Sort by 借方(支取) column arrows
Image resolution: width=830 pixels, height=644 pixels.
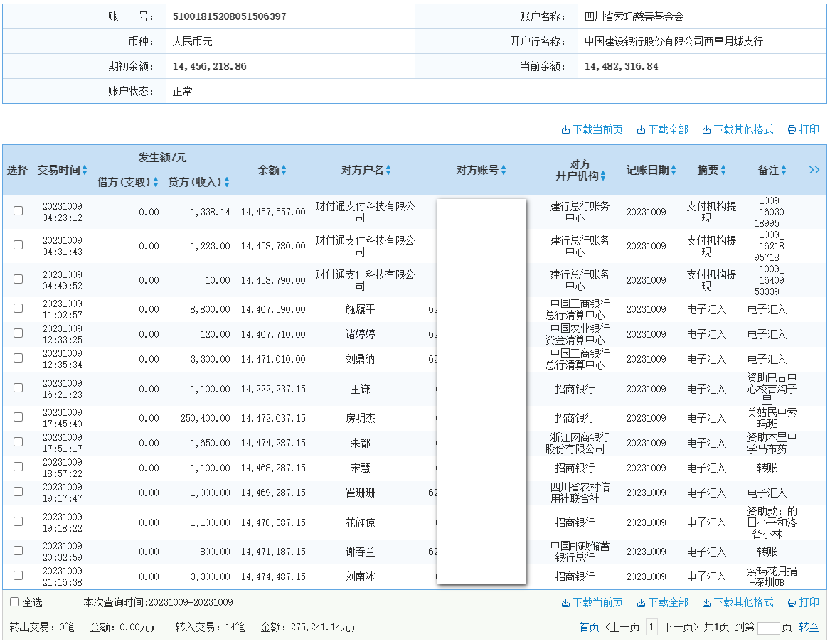[156, 182]
